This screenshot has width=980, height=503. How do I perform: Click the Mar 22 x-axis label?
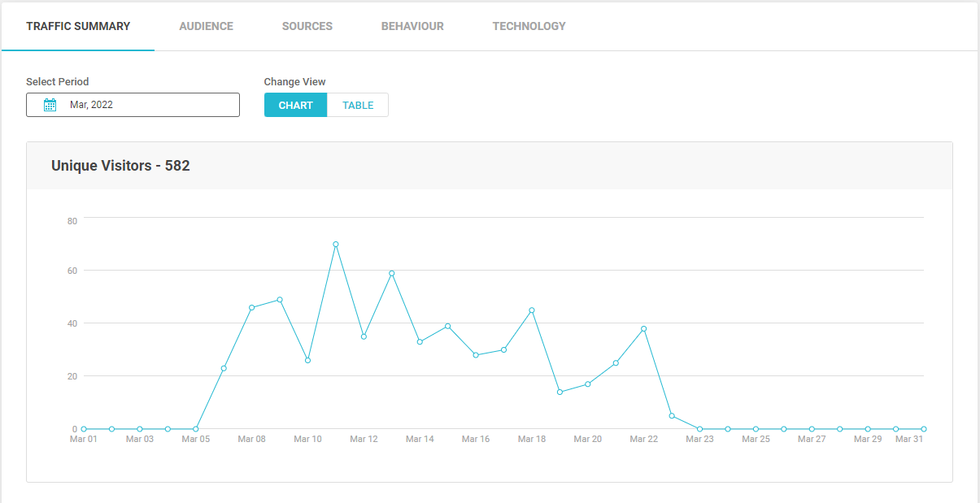tap(644, 440)
